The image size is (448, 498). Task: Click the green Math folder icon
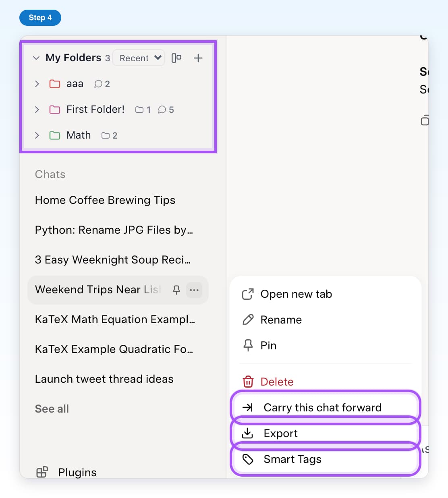click(x=54, y=135)
